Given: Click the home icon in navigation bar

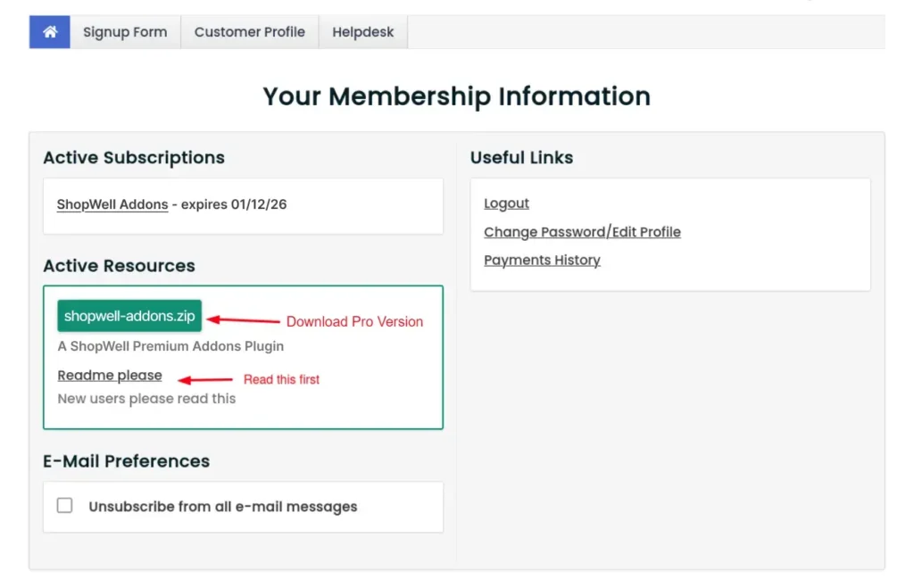Looking at the screenshot, I should point(50,32).
